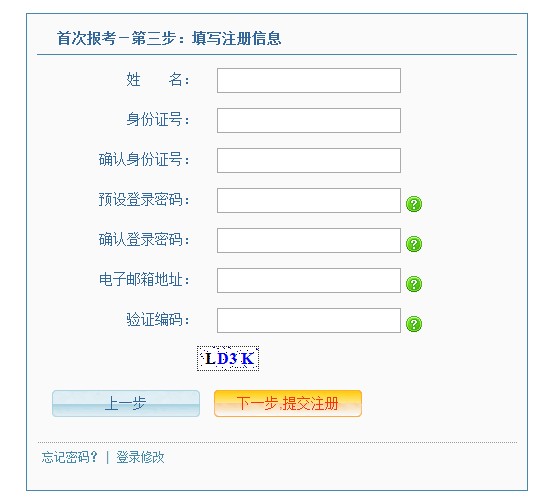Viewport: 536px width, 502px height.
Task: Click the 验证编码 captcha input field
Action: click(309, 320)
